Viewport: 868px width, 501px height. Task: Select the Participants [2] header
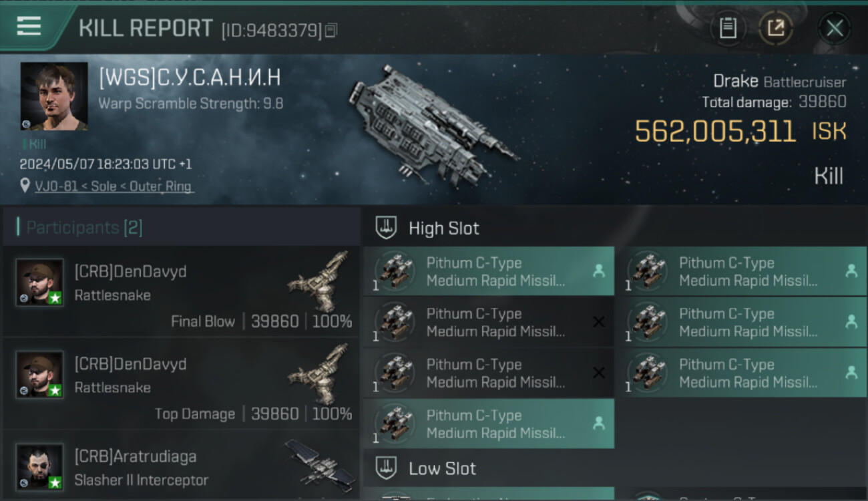84,228
